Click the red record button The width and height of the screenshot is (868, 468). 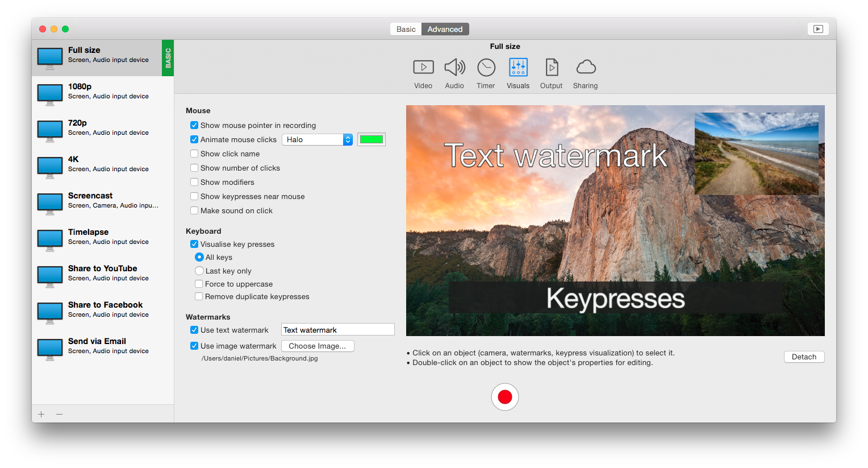click(505, 397)
